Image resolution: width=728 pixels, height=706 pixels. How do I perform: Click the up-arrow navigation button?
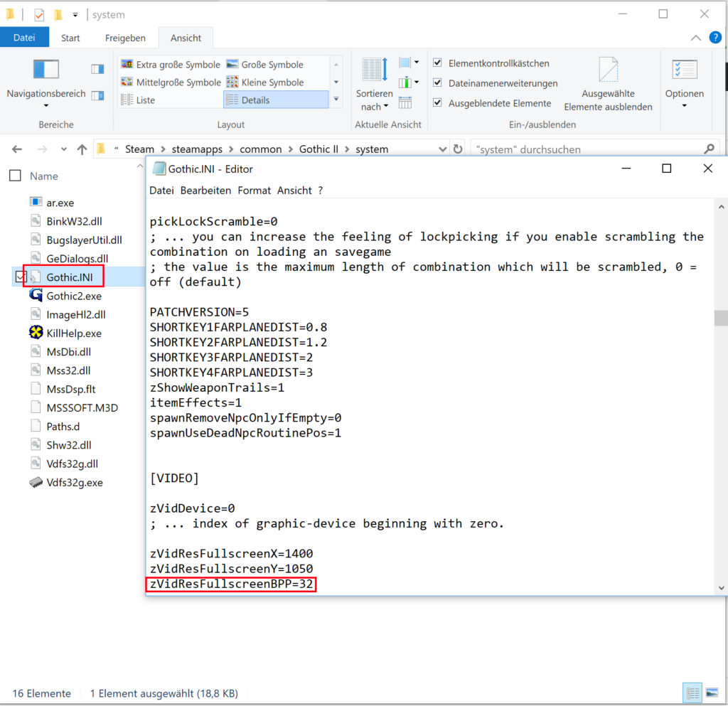click(82, 149)
